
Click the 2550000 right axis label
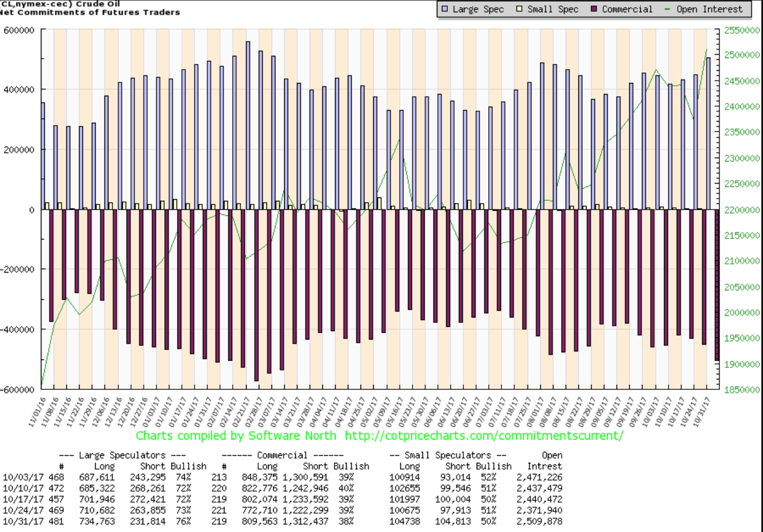click(x=742, y=30)
